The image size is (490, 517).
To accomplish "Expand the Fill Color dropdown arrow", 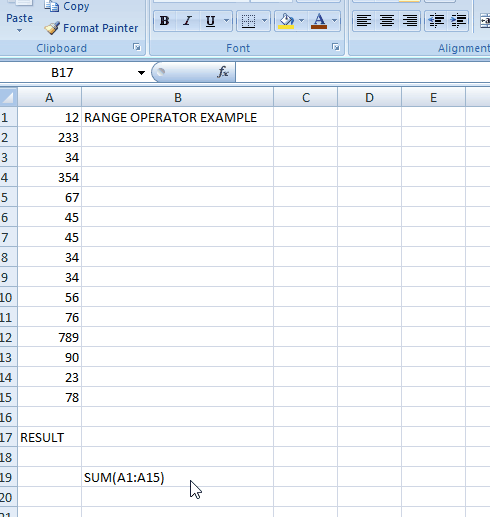I will pyautogui.click(x=301, y=21).
